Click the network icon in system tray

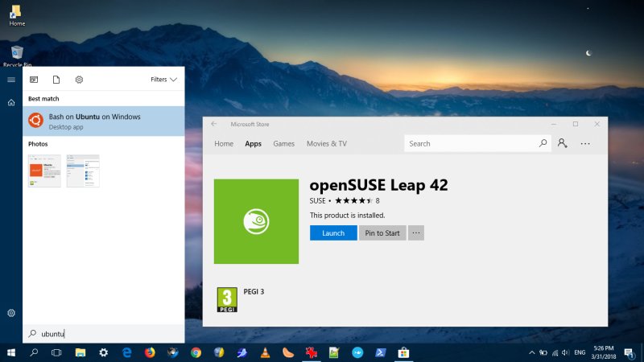click(x=555, y=352)
